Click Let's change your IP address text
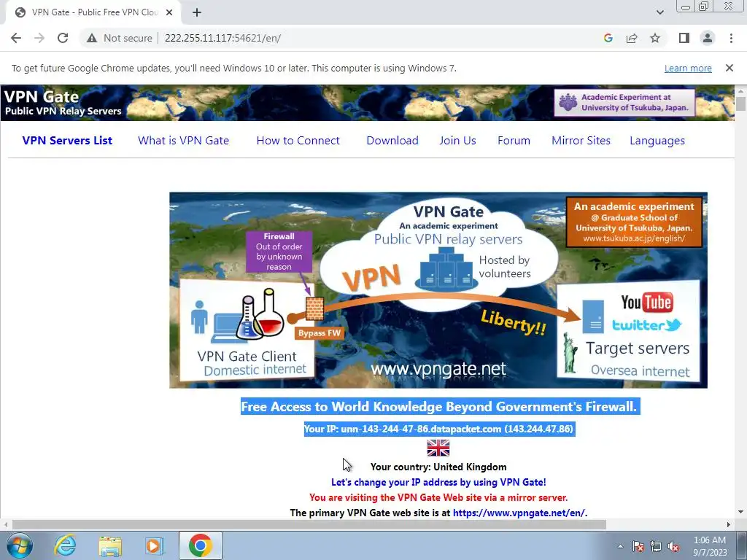The width and height of the screenshot is (747, 560). (x=438, y=482)
